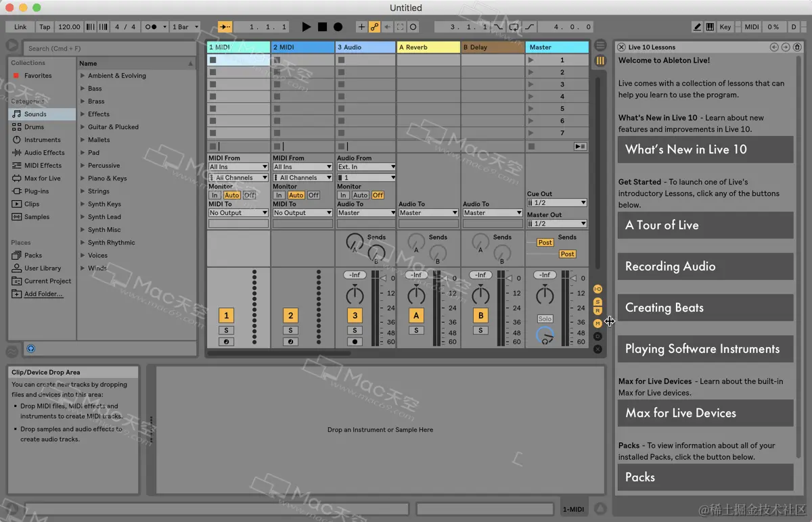The width and height of the screenshot is (812, 522).
Task: Toggle the Follow playback button
Action: [225, 27]
